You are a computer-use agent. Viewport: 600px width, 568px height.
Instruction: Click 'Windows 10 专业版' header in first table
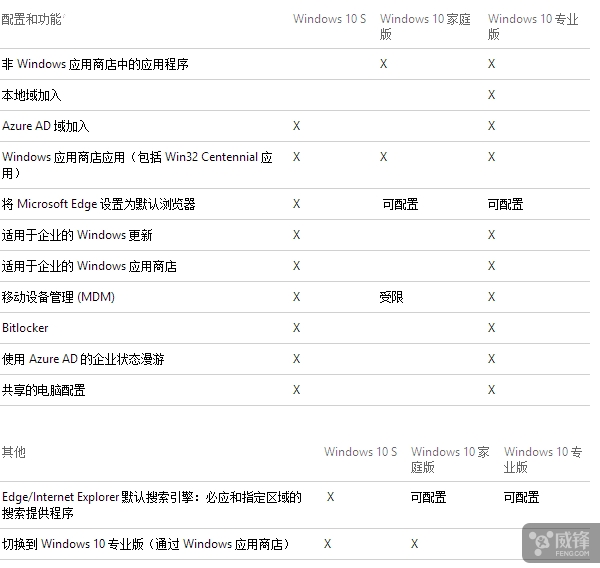point(533,26)
